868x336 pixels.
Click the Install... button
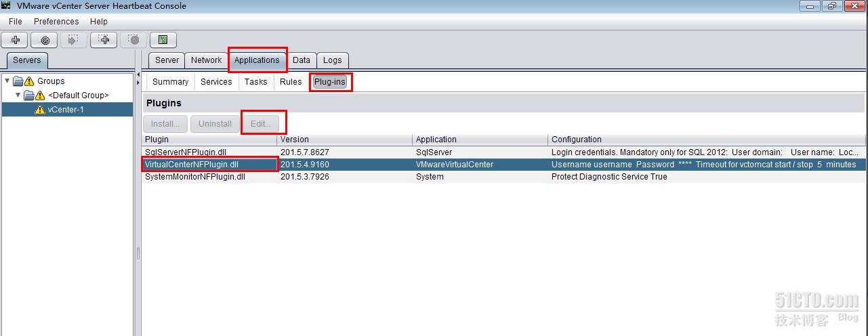pyautogui.click(x=165, y=124)
